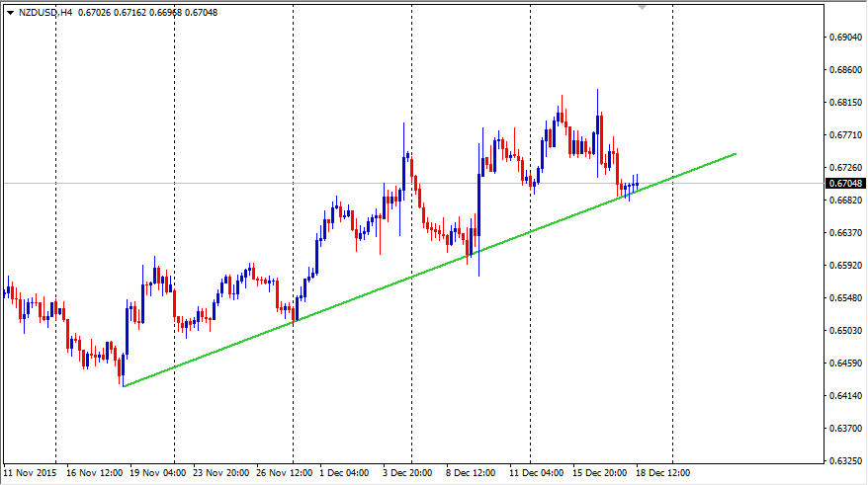Screen dimensions: 868x485
Task: Click the 23 Nov 20:00 time label
Action: 220,473
